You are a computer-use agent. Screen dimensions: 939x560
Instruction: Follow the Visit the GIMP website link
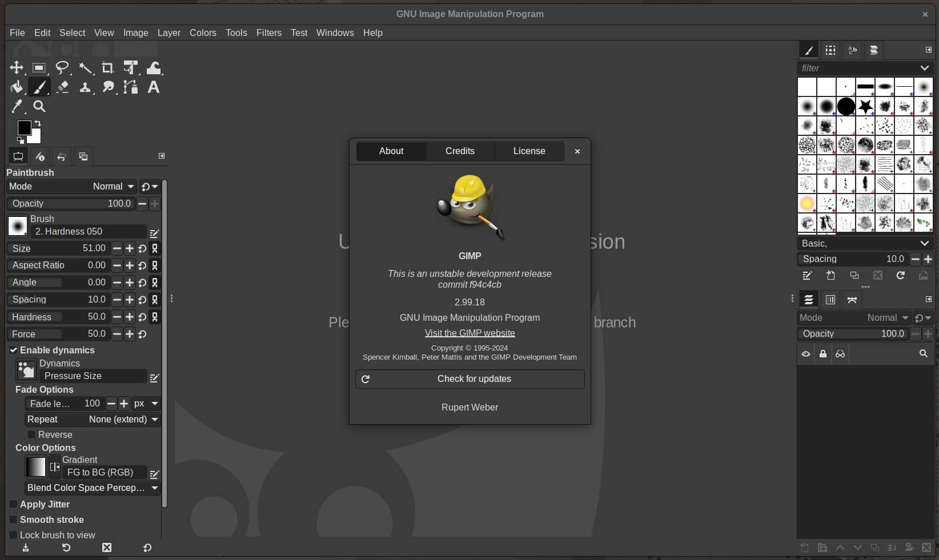(470, 333)
